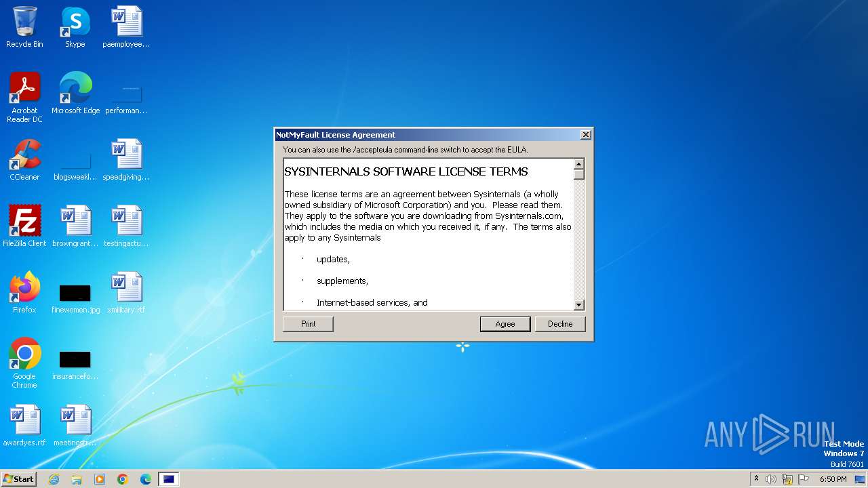Select the meetingstr... Word document

click(75, 425)
